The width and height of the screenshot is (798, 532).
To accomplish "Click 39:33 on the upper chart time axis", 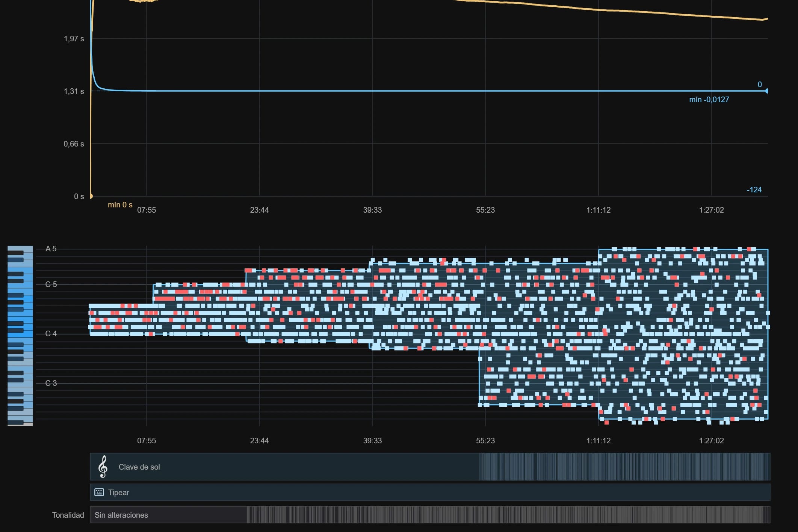I will click(372, 210).
